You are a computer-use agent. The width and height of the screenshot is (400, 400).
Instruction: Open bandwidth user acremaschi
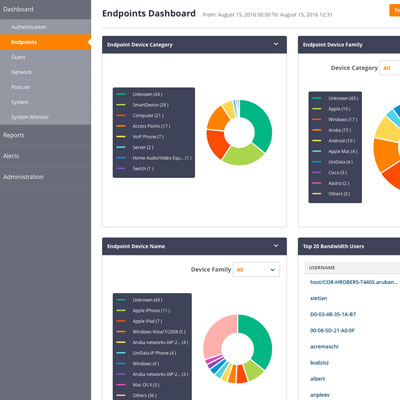[x=324, y=347]
